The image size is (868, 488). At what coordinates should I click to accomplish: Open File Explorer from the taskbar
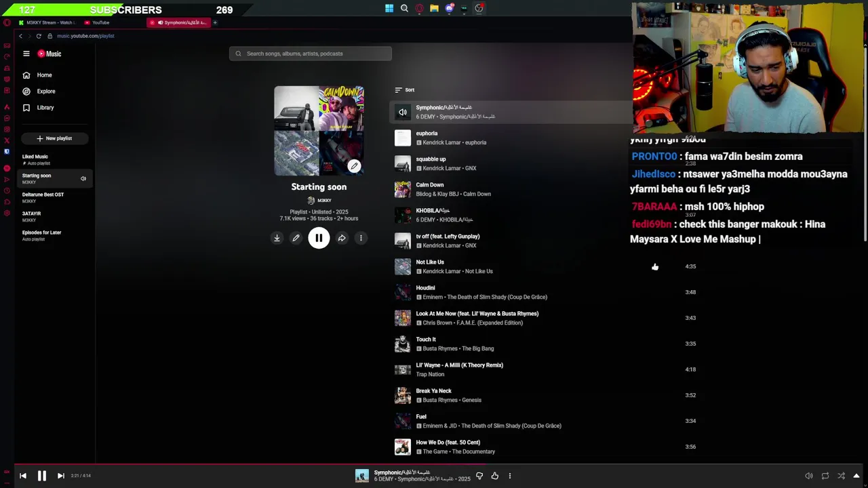[434, 9]
